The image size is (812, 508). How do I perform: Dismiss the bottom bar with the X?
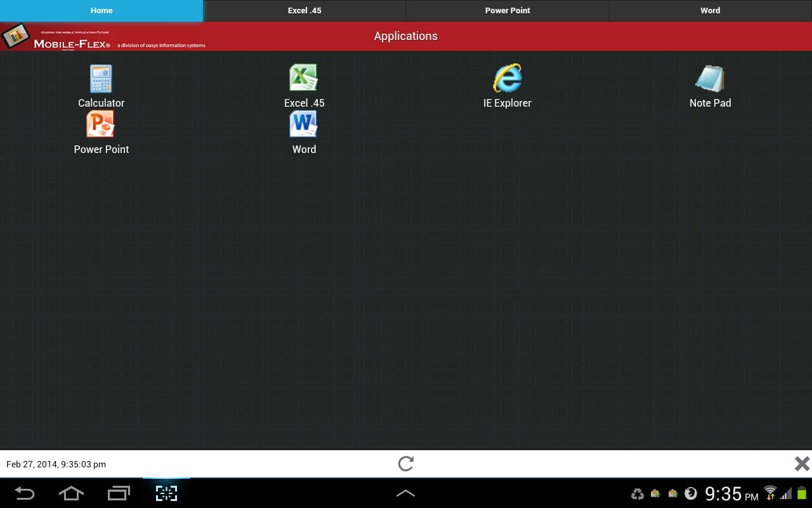802,464
